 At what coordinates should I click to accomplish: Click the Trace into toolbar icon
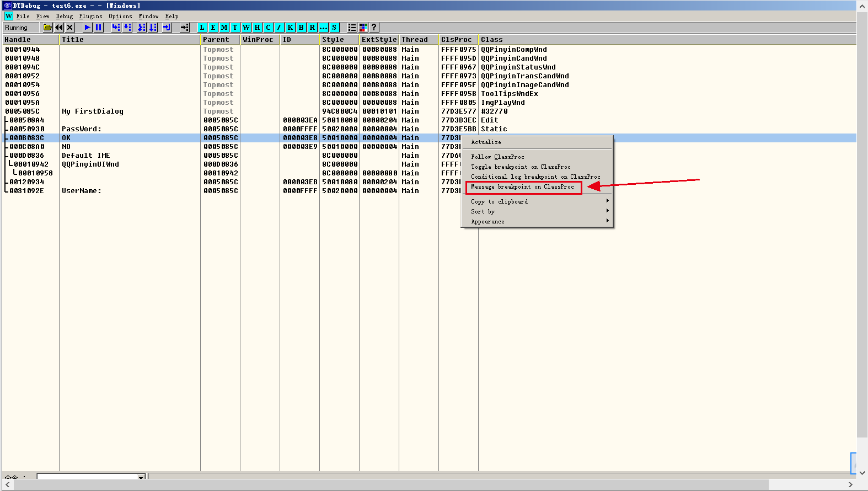[x=142, y=28]
